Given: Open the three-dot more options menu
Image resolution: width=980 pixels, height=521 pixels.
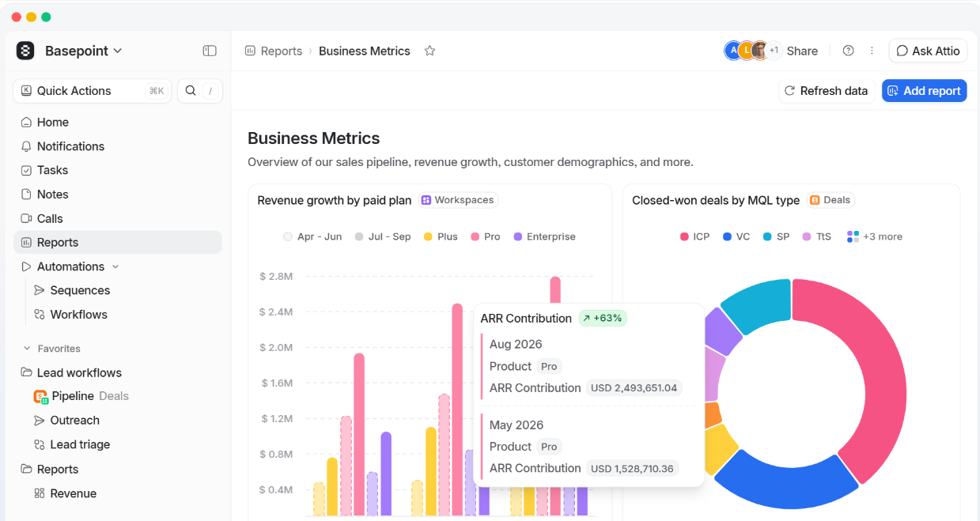Looking at the screenshot, I should [872, 51].
